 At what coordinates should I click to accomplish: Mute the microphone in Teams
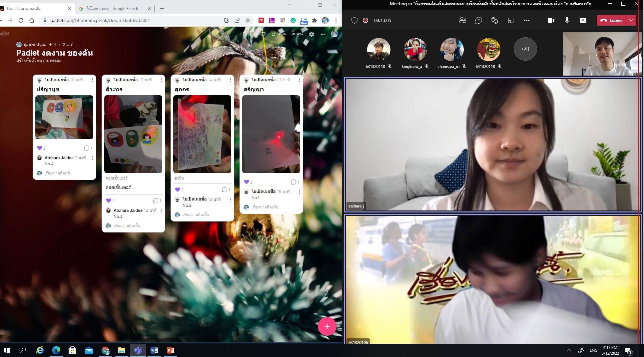point(567,20)
